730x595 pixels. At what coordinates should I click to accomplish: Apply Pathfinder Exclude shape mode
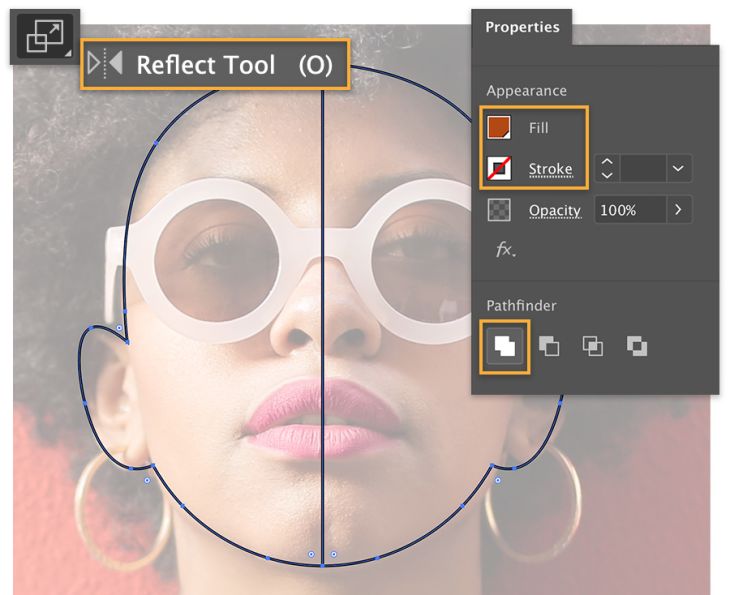(636, 346)
